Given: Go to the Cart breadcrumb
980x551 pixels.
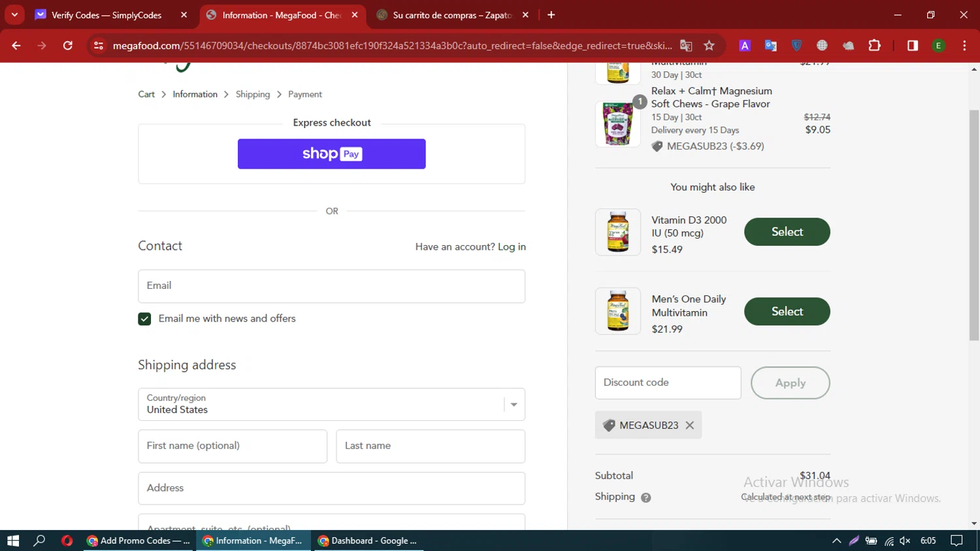Looking at the screenshot, I should coord(146,94).
